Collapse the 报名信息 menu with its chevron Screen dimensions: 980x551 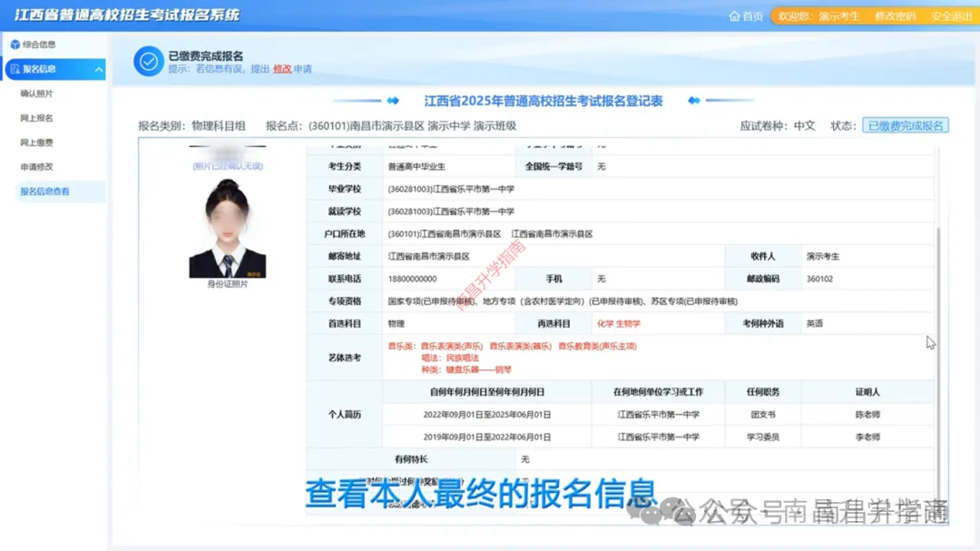99,69
